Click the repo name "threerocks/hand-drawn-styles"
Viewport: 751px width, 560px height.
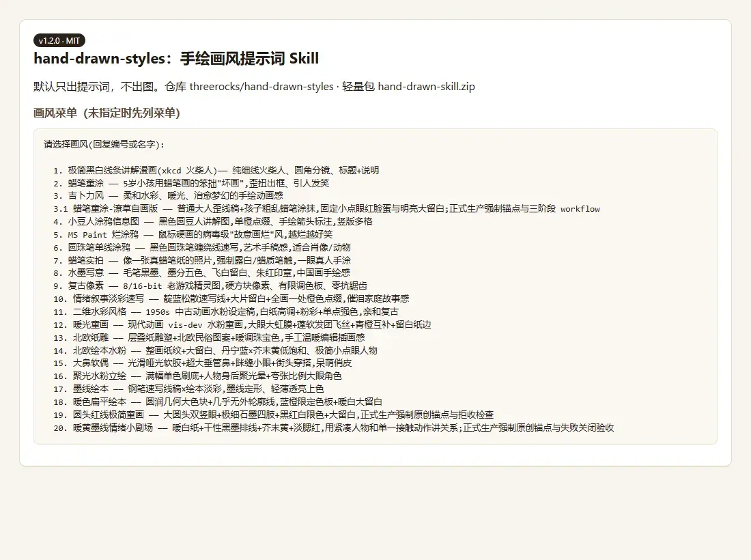pyautogui.click(x=261, y=87)
